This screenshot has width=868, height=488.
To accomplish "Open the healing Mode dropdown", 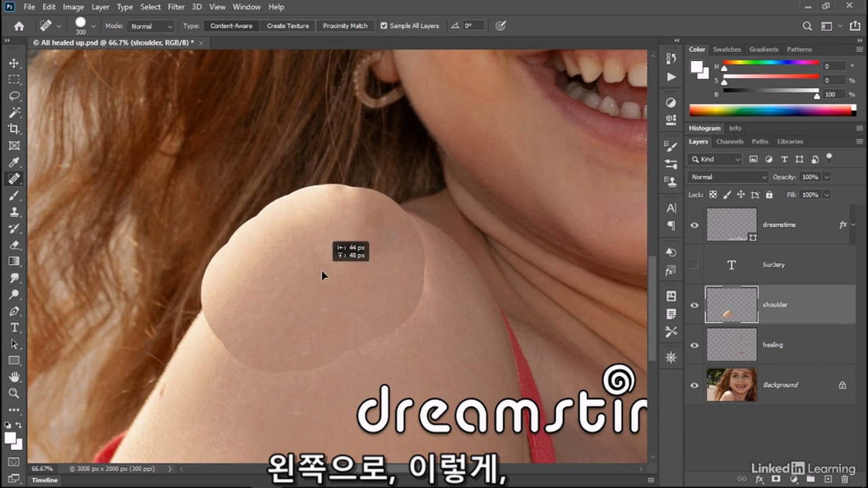I will pyautogui.click(x=151, y=26).
